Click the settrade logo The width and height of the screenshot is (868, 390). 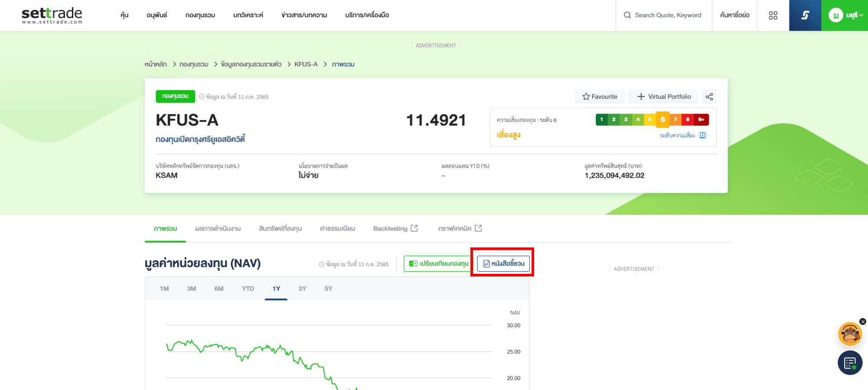pos(52,16)
